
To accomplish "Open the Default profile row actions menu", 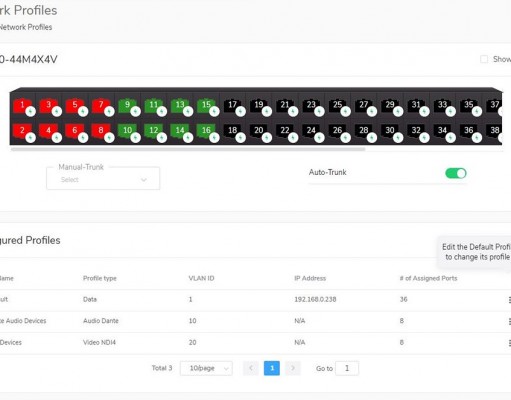I will point(509,300).
